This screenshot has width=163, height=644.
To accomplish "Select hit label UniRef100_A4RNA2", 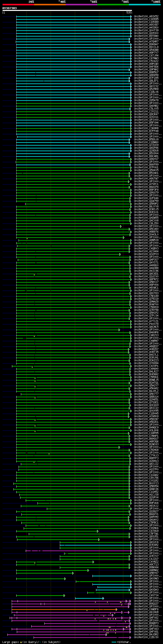I will click(146, 570).
